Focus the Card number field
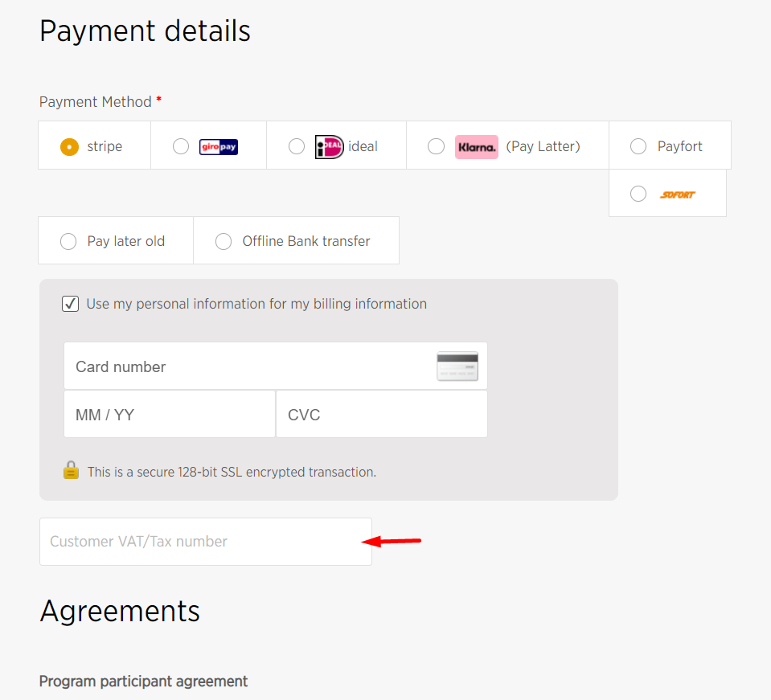This screenshot has height=700, width=771. 275,366
